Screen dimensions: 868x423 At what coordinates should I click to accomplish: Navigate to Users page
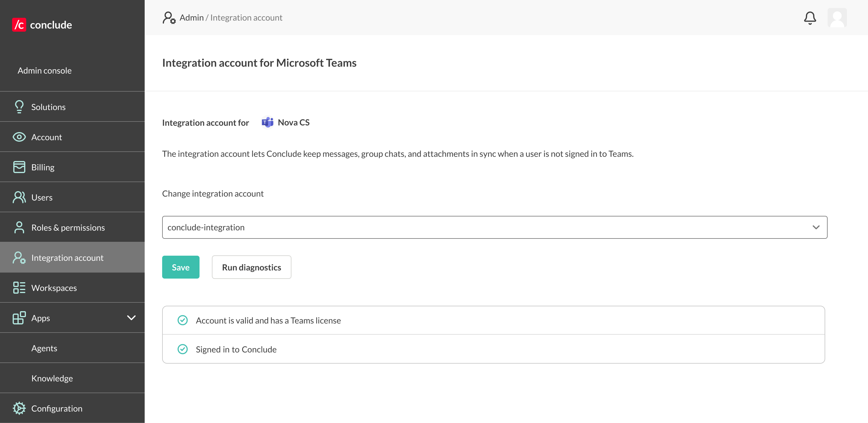(x=72, y=197)
